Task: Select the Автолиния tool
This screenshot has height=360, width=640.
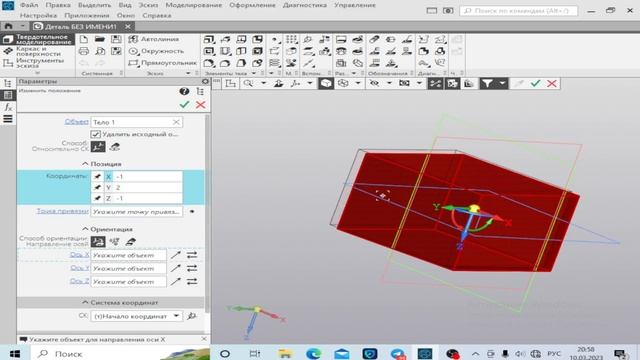Action: pos(154,39)
